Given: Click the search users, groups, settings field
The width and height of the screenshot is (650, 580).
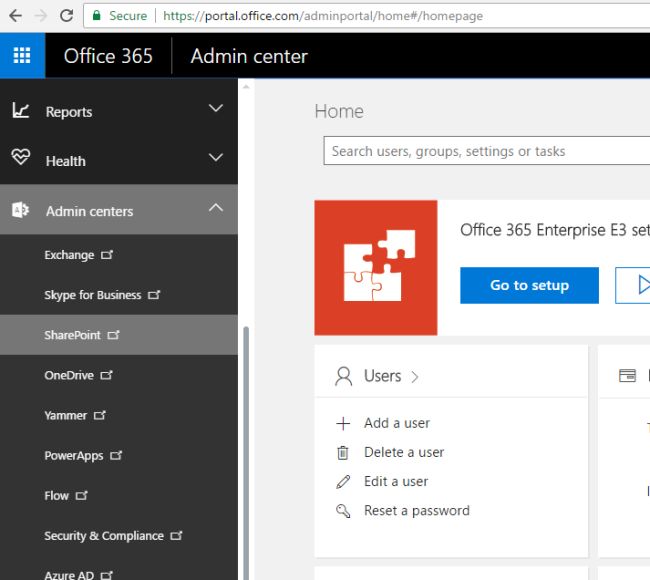Looking at the screenshot, I should point(487,150).
